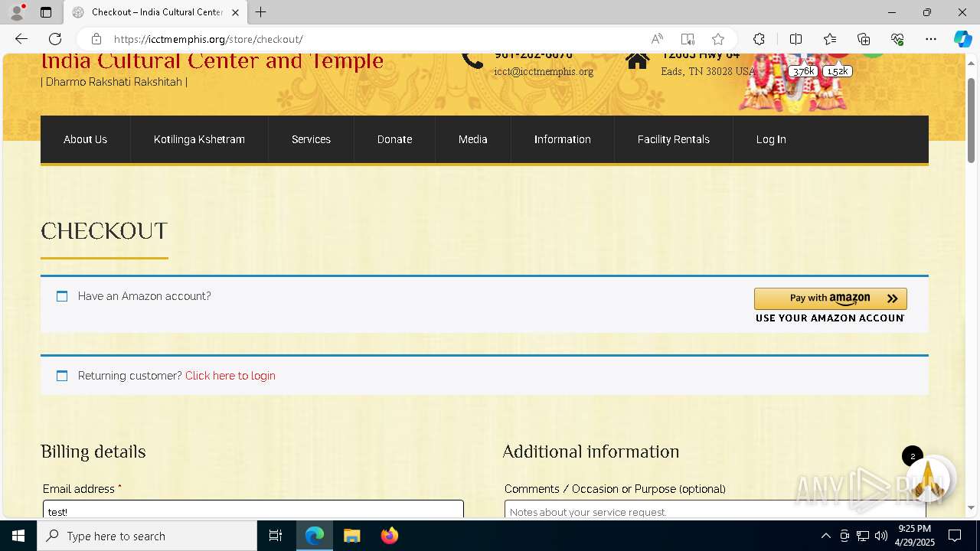Click the Read aloud icon
This screenshot has height=551, width=980.
pyautogui.click(x=657, y=39)
